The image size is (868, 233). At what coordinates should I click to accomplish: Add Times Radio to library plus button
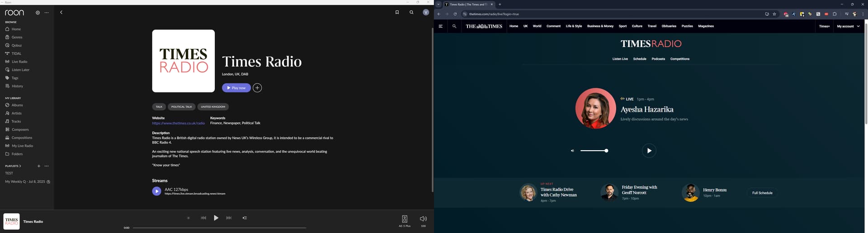point(257,88)
